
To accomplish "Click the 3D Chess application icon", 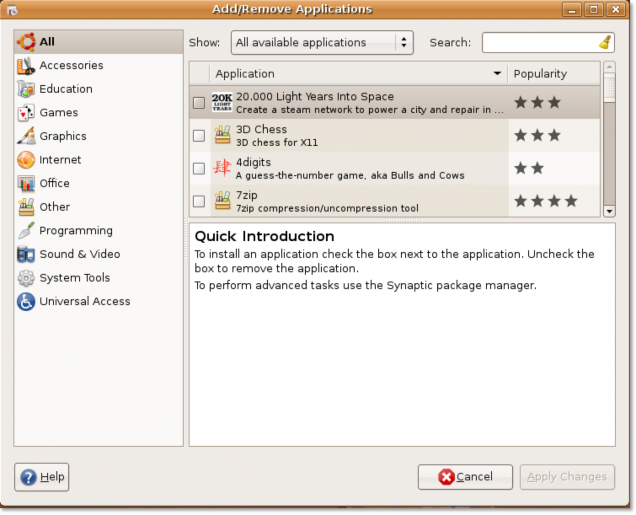I will point(222,135).
